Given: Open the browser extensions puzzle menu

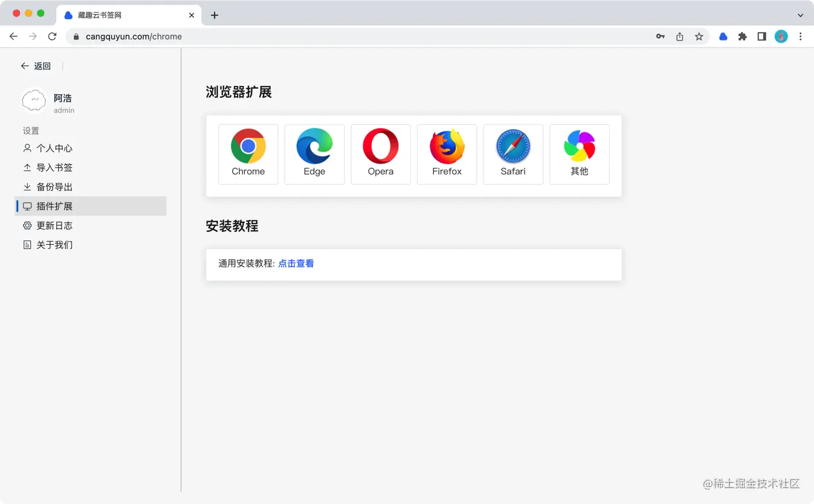Looking at the screenshot, I should tap(742, 36).
